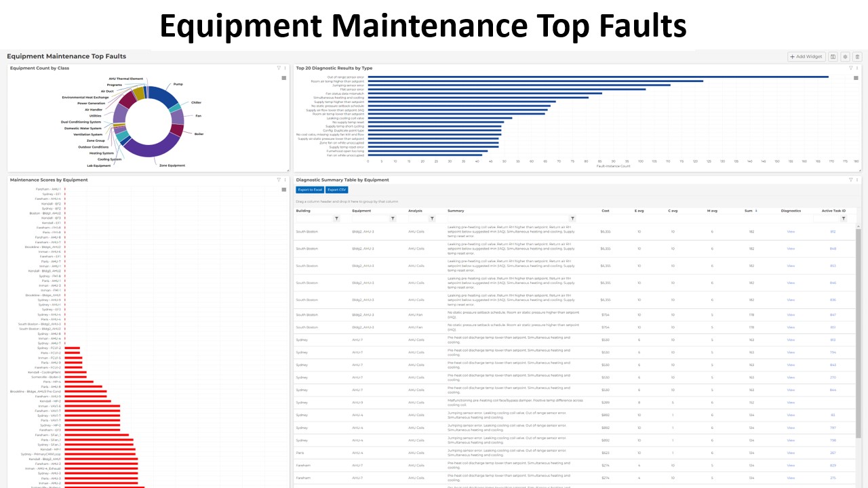Screen dimensions: 868x488
Task: Sort table by Cost column header
Action: [606, 211]
